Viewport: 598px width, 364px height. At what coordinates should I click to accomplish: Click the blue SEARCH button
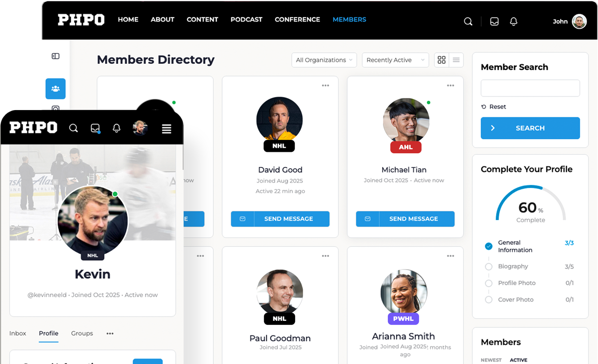(530, 128)
